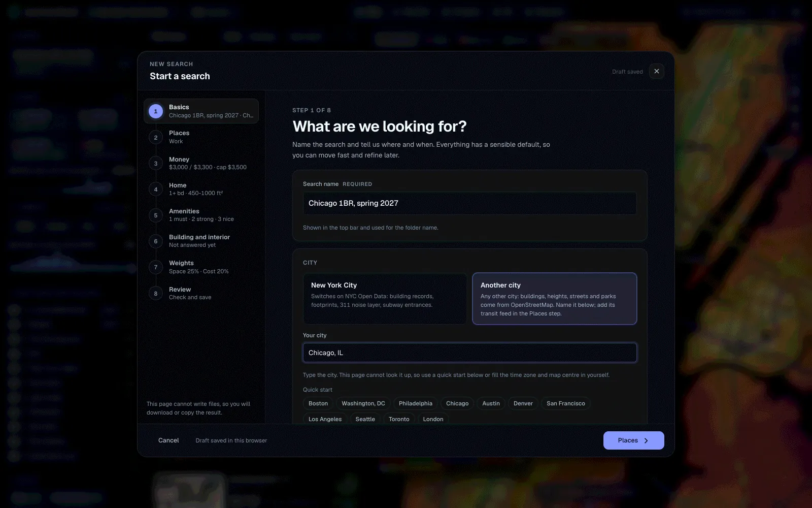Choose the Denver quick start chip
This screenshot has height=508, width=812.
523,403
